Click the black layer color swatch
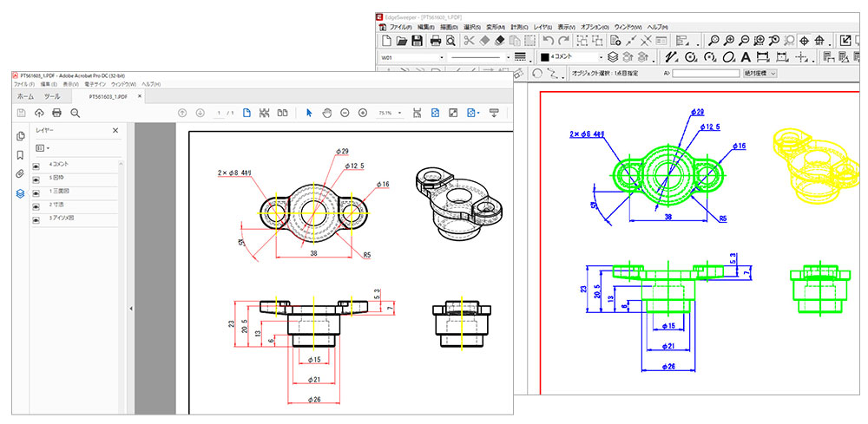The height and width of the screenshot is (424, 868). click(x=544, y=57)
